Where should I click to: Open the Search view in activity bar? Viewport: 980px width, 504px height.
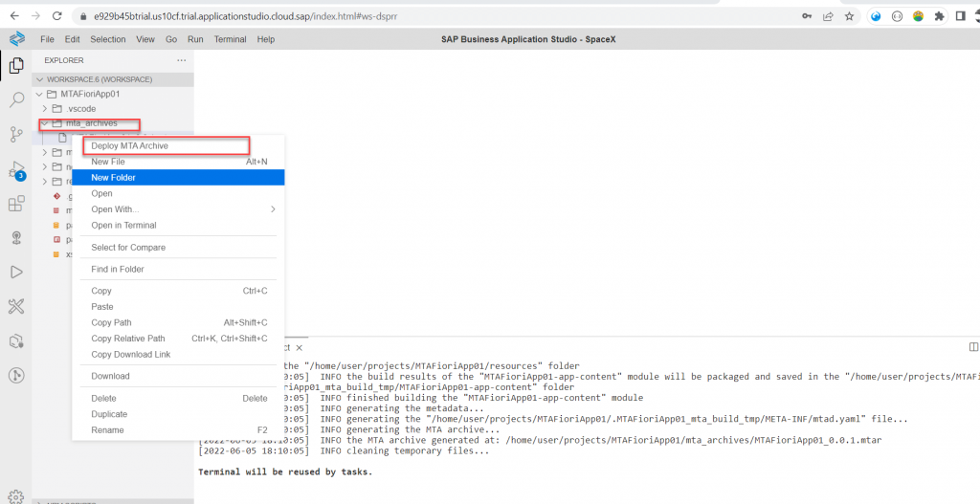pyautogui.click(x=17, y=99)
